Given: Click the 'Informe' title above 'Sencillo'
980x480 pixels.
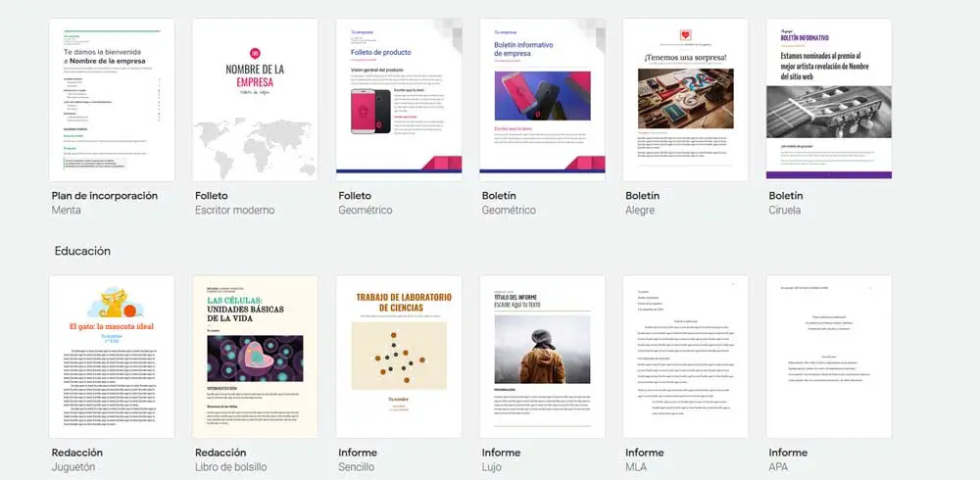Looking at the screenshot, I should (x=358, y=453).
